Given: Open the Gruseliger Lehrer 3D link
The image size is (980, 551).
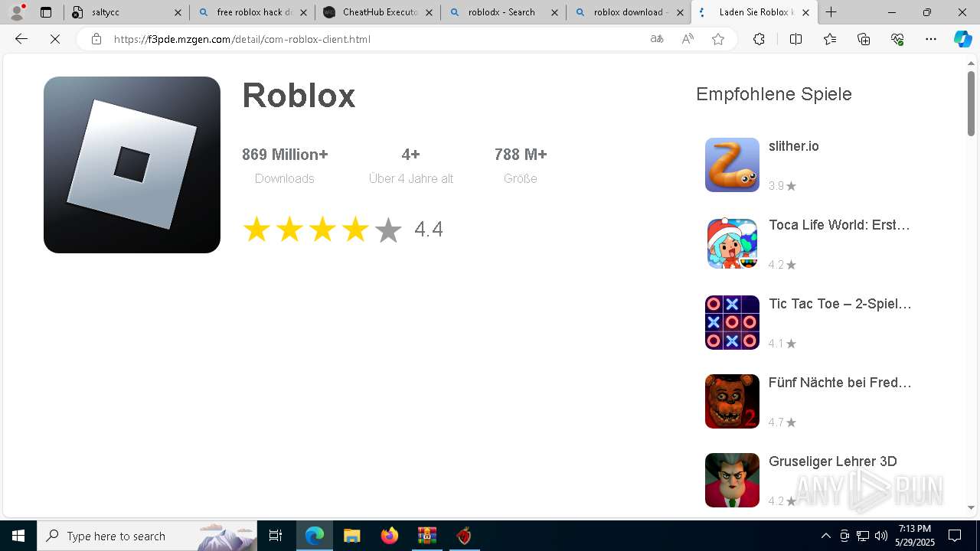Looking at the screenshot, I should tap(832, 461).
